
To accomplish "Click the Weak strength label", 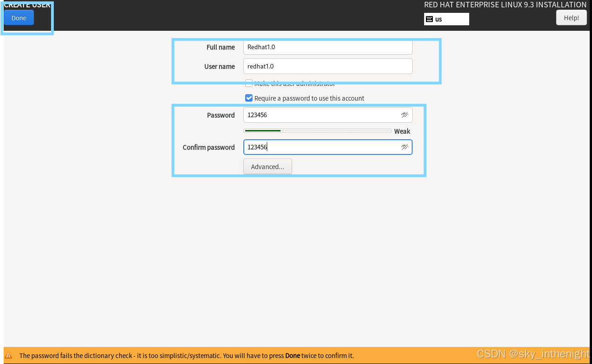I will point(402,131).
